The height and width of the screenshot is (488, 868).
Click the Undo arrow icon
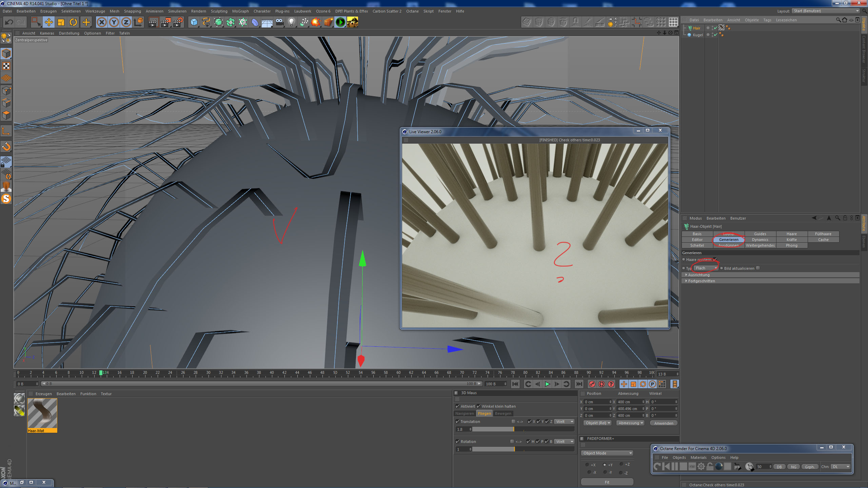[x=9, y=22]
